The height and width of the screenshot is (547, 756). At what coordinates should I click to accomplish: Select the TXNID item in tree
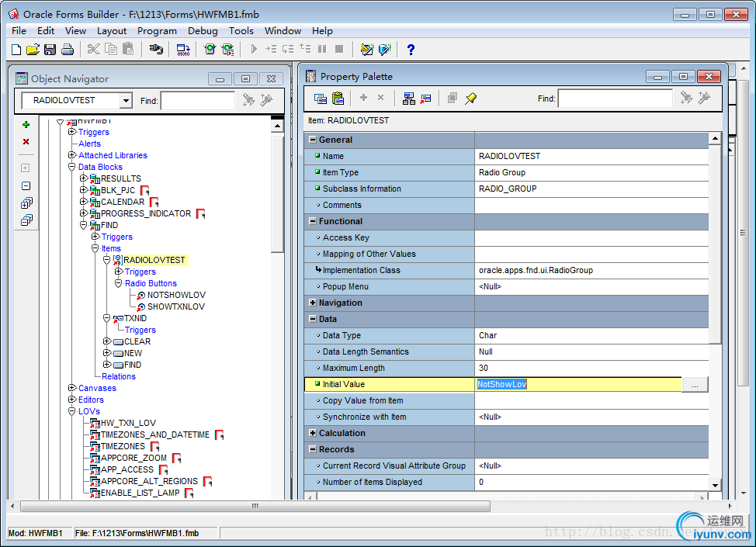tap(136, 318)
